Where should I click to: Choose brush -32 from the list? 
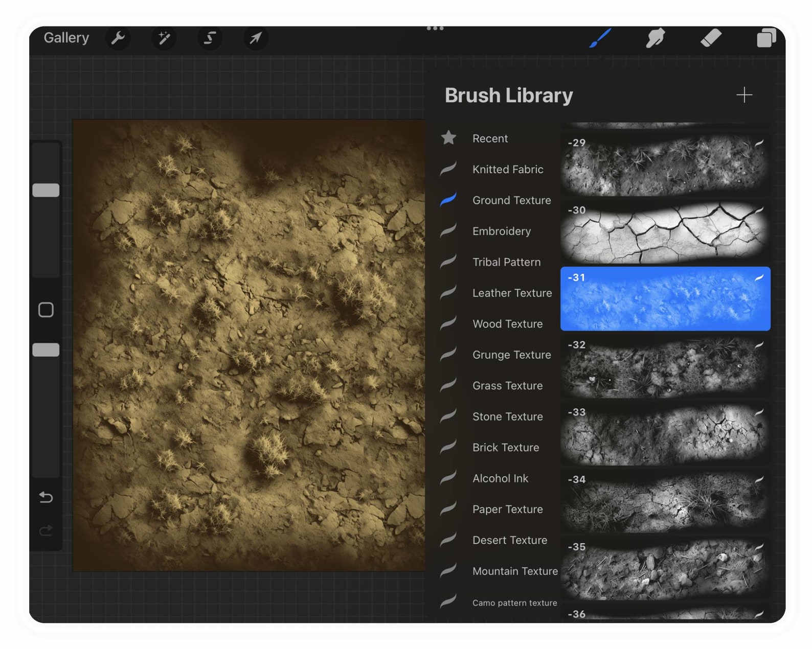[665, 366]
